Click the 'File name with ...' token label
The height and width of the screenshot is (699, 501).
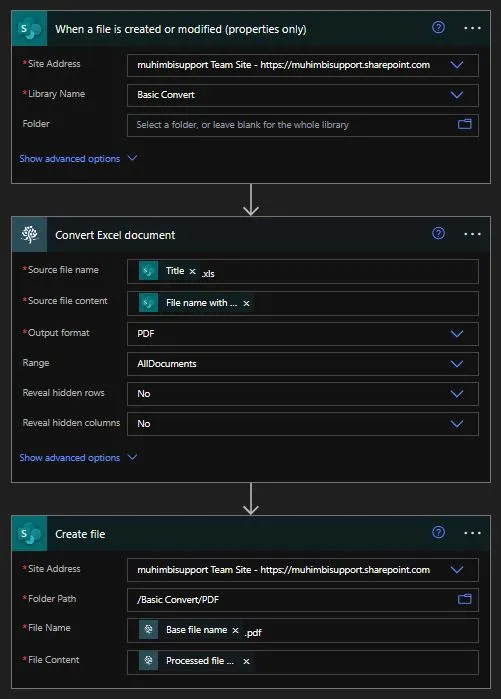[201, 303]
